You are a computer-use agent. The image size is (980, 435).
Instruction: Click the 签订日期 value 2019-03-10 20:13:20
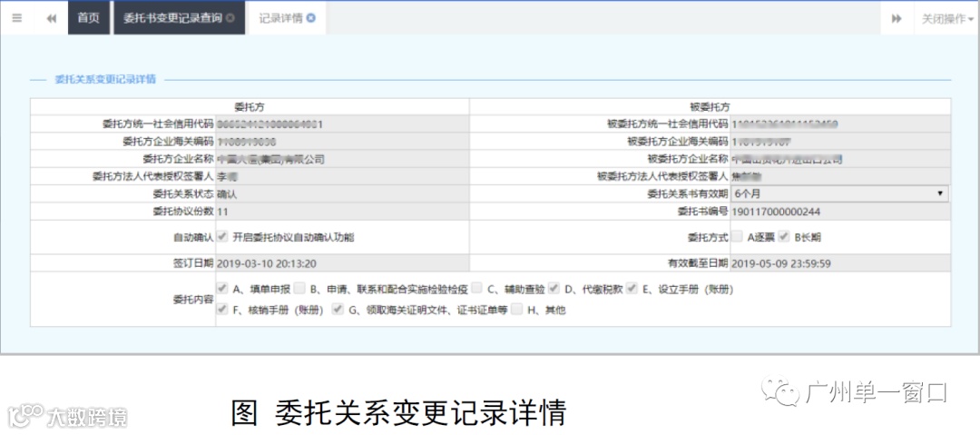(x=266, y=262)
